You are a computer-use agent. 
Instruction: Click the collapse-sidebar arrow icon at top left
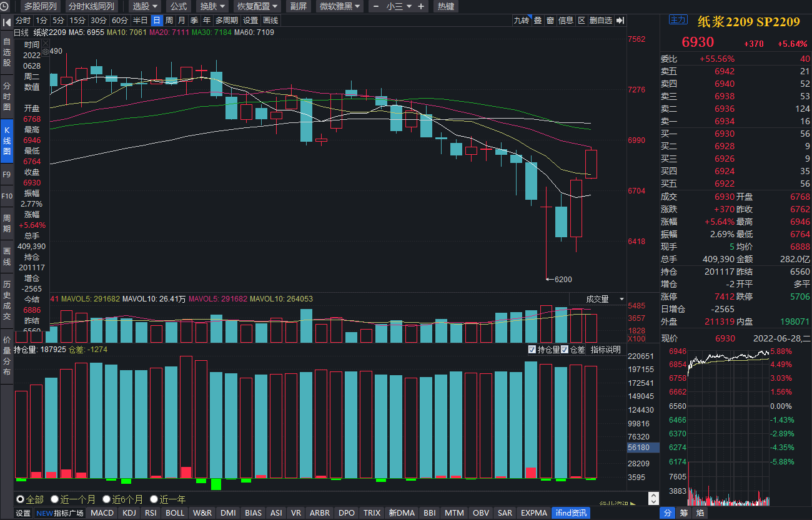point(7,22)
